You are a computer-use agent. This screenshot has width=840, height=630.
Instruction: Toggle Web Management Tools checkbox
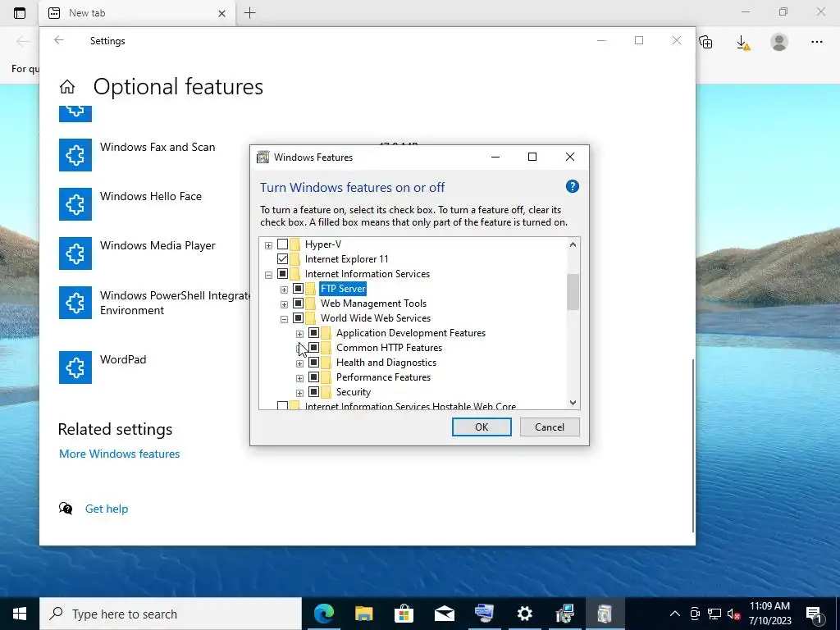[299, 304]
